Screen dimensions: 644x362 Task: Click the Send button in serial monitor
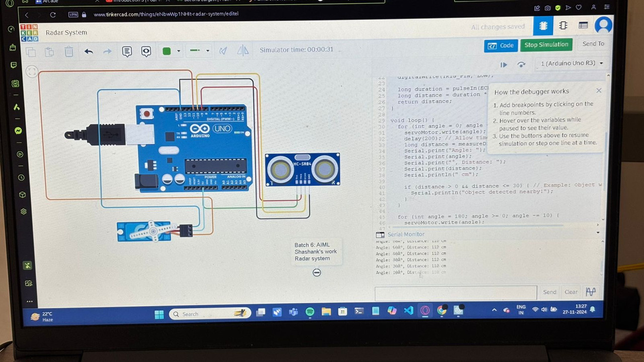(549, 292)
